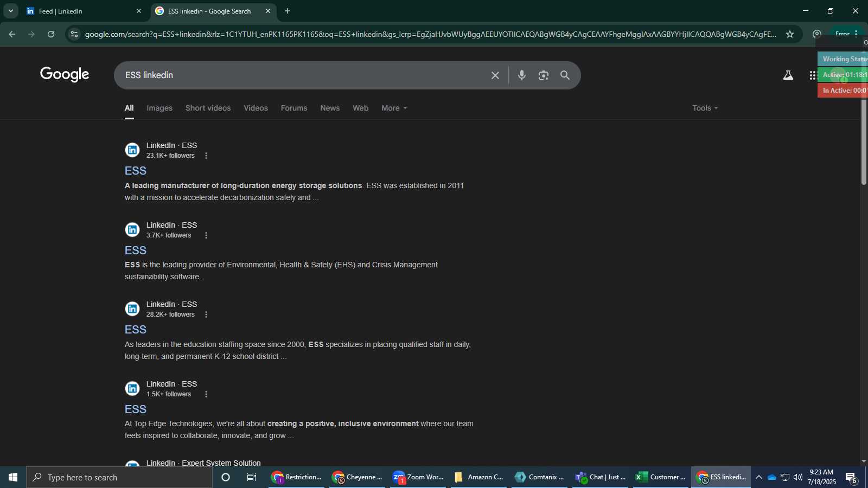868x488 pixels.
Task: Click LinkedIn favicon of 3.7K+ followers result
Action: [132, 230]
